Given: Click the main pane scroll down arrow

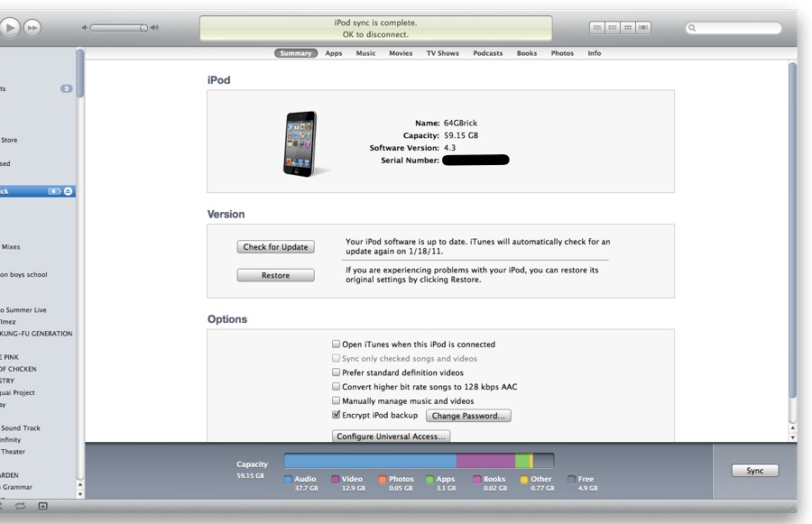Looking at the screenshot, I should click(793, 437).
